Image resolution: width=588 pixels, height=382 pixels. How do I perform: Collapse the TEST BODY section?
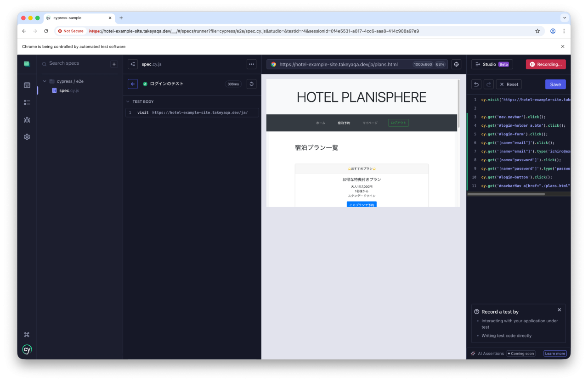pos(128,101)
